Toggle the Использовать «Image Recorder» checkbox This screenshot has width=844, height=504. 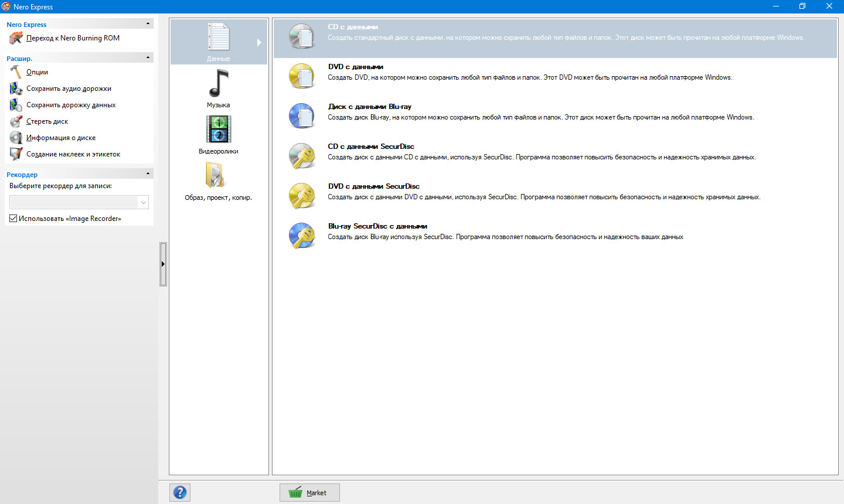coord(13,219)
